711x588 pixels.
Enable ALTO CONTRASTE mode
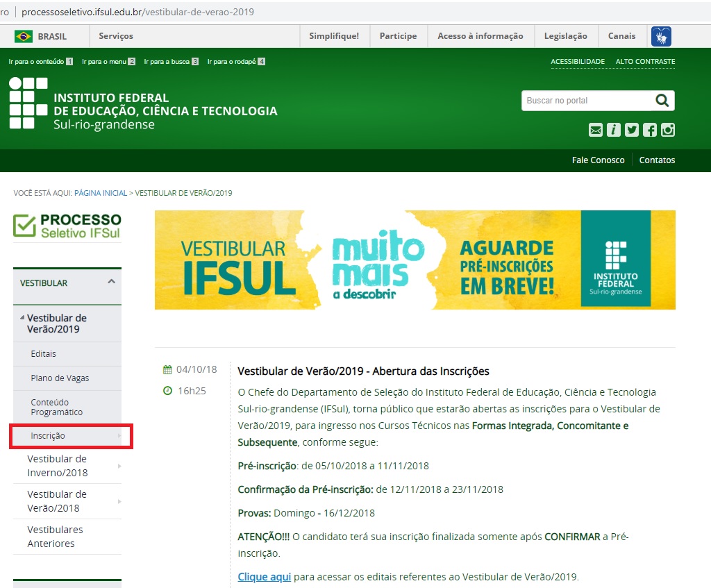coord(645,62)
